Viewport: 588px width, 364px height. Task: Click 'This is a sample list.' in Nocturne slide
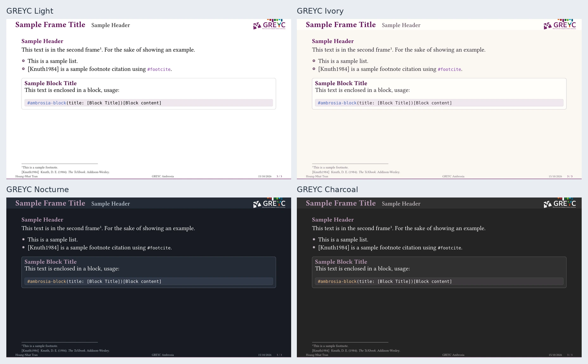click(x=53, y=240)
